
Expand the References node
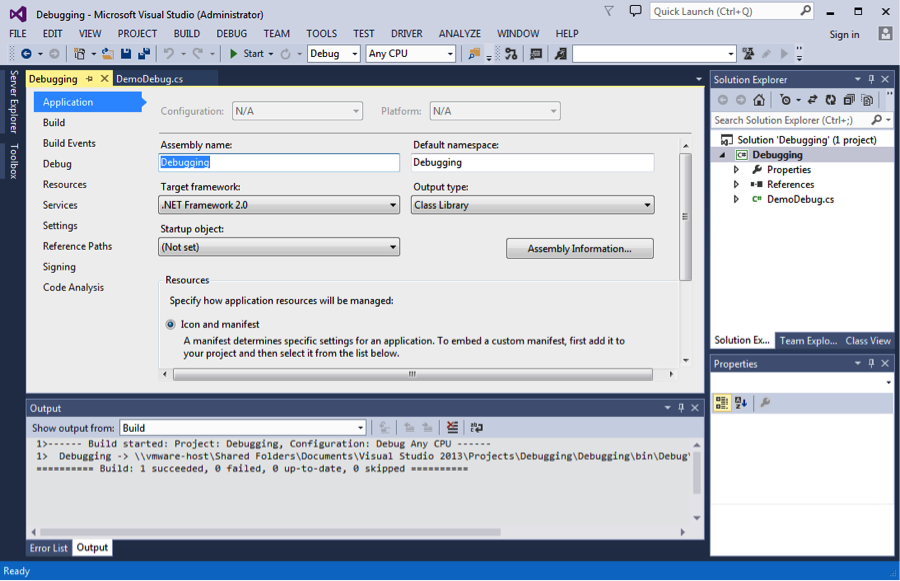(736, 184)
